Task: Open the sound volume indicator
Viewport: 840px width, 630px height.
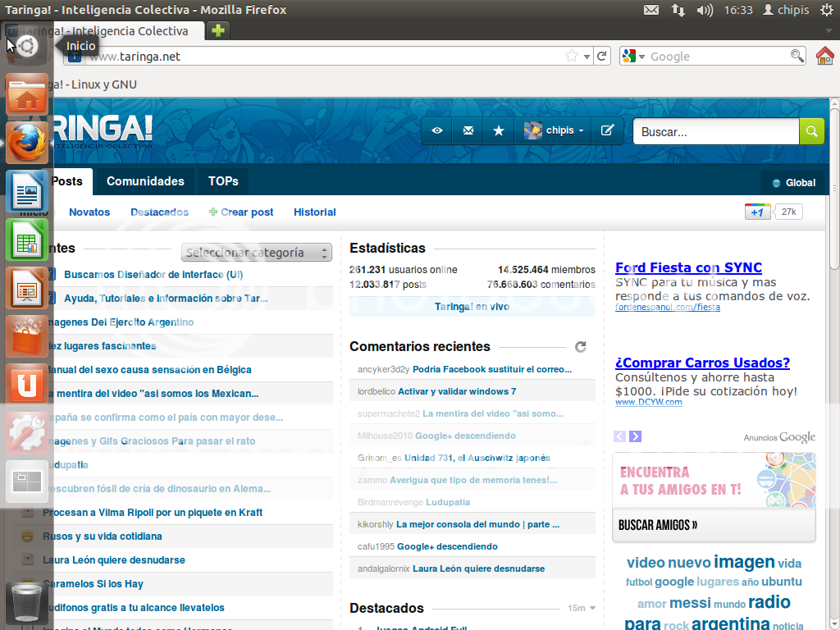Action: click(705, 10)
